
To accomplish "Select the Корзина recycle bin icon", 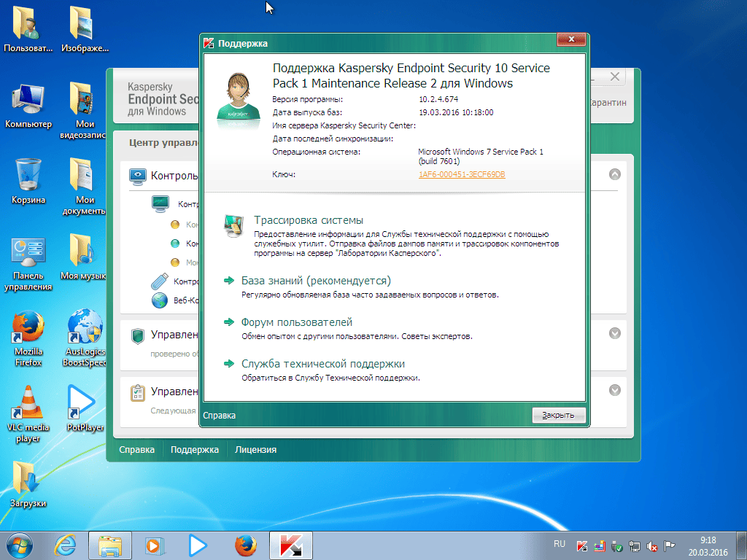I will tap(28, 181).
